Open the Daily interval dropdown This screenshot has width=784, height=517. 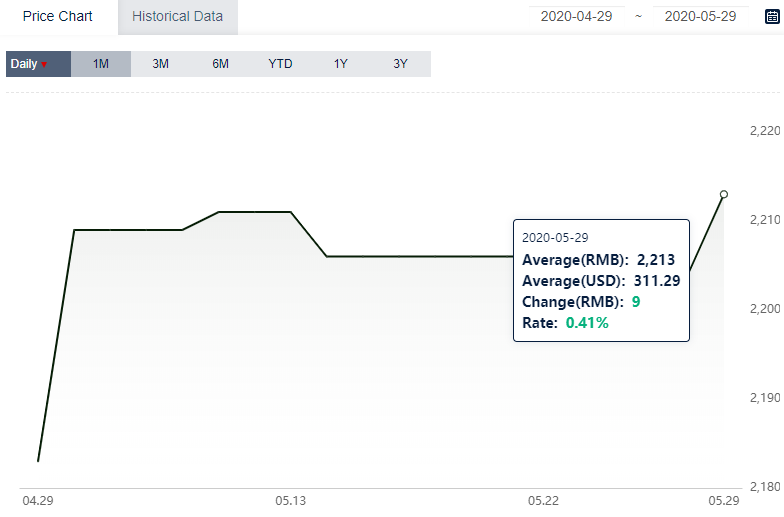pyautogui.click(x=38, y=64)
